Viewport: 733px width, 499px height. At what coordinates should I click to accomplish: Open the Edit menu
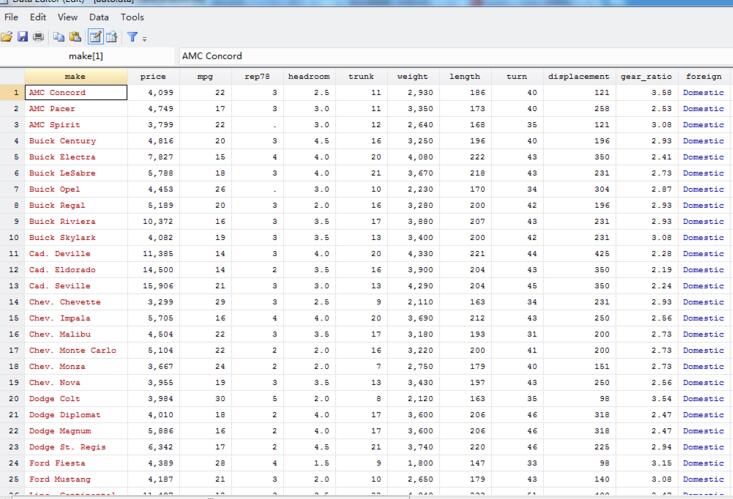click(x=38, y=17)
